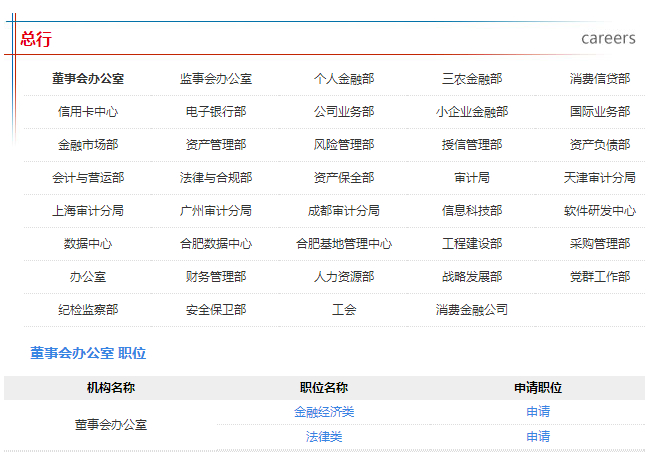View positions for 信息科技部

(472, 210)
